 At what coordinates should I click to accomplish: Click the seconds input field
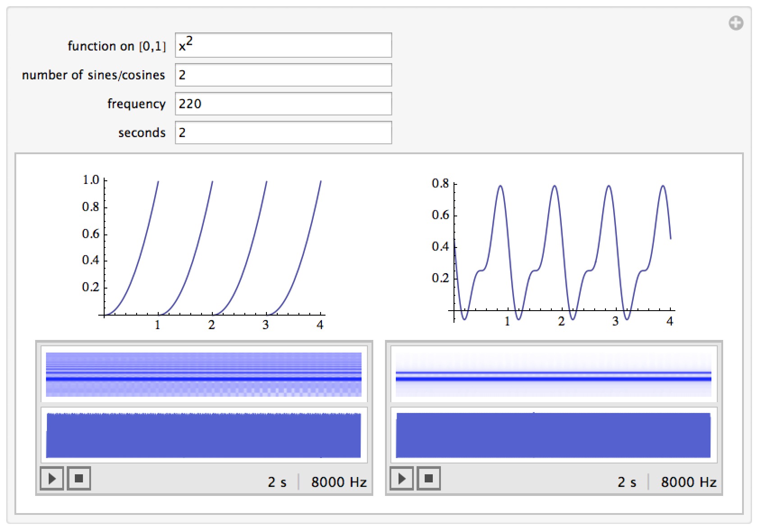(284, 133)
